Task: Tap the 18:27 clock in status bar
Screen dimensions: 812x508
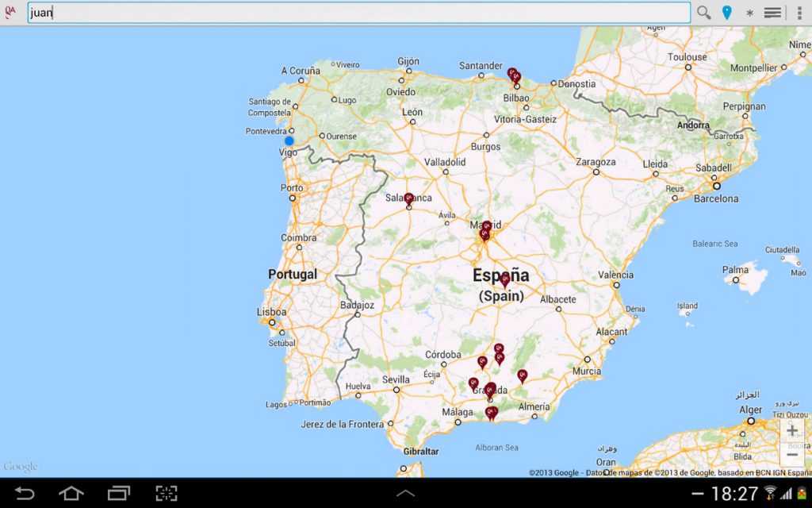Action: point(733,494)
